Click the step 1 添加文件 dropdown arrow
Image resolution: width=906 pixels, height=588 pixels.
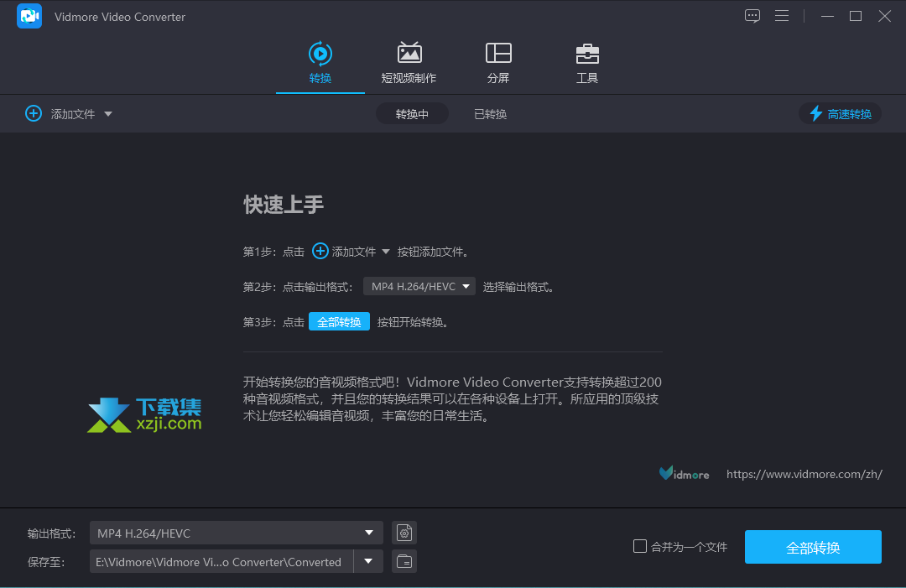pos(385,252)
